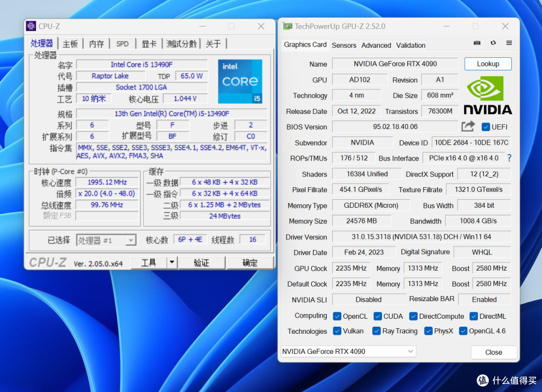Open the Validation tab in GPU-Z
The image size is (542, 392).
[411, 45]
